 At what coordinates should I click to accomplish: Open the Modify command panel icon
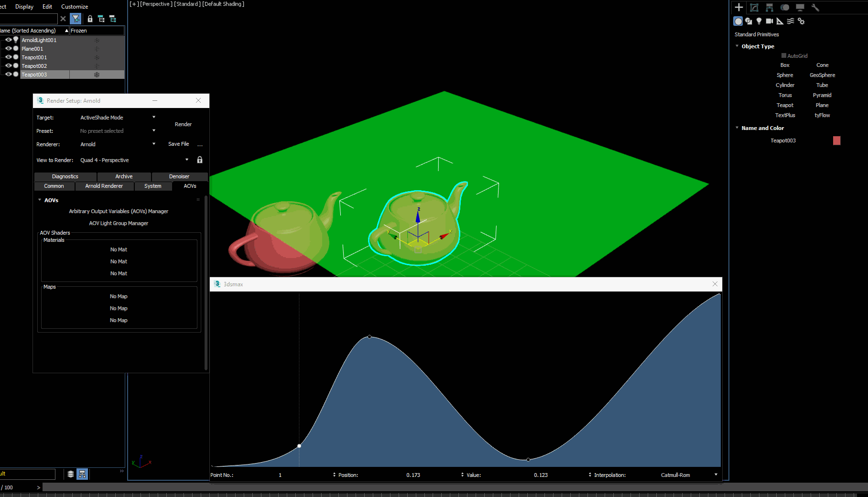tap(754, 7)
